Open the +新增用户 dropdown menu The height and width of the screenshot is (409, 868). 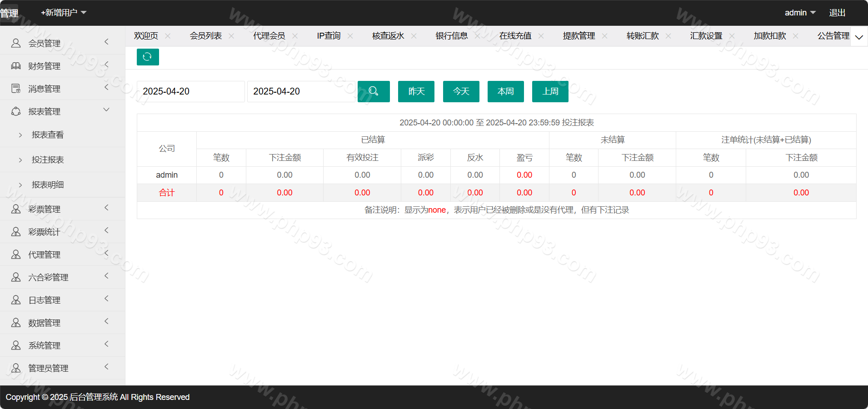tap(64, 13)
